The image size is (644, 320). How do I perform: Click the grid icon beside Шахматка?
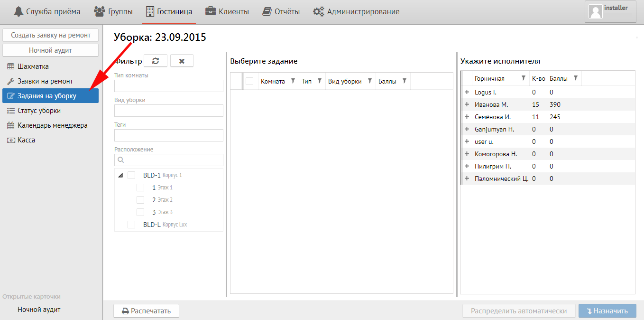[x=10, y=66]
